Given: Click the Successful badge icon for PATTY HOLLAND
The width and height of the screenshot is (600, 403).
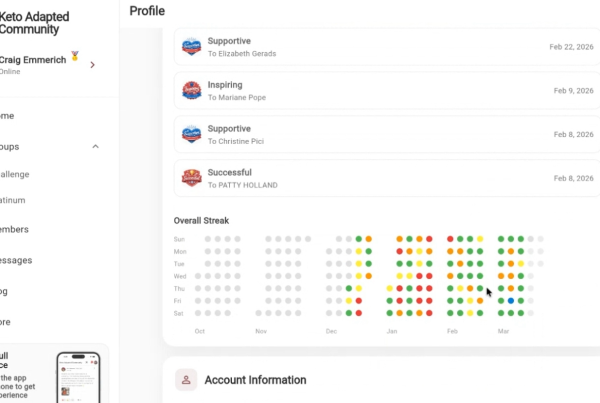Looking at the screenshot, I should point(192,178).
